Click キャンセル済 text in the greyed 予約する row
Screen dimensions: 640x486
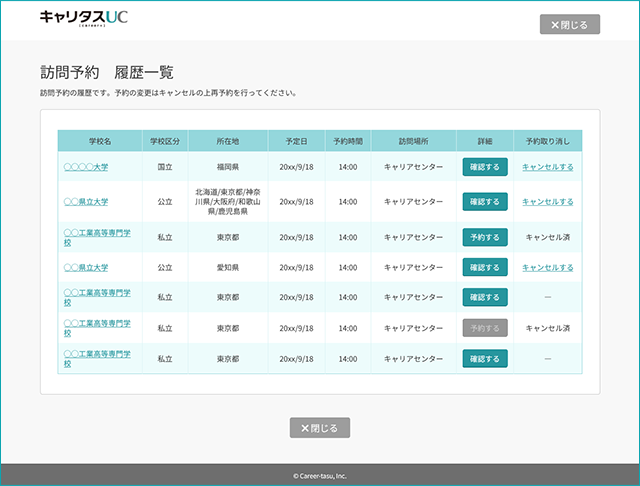click(548, 328)
